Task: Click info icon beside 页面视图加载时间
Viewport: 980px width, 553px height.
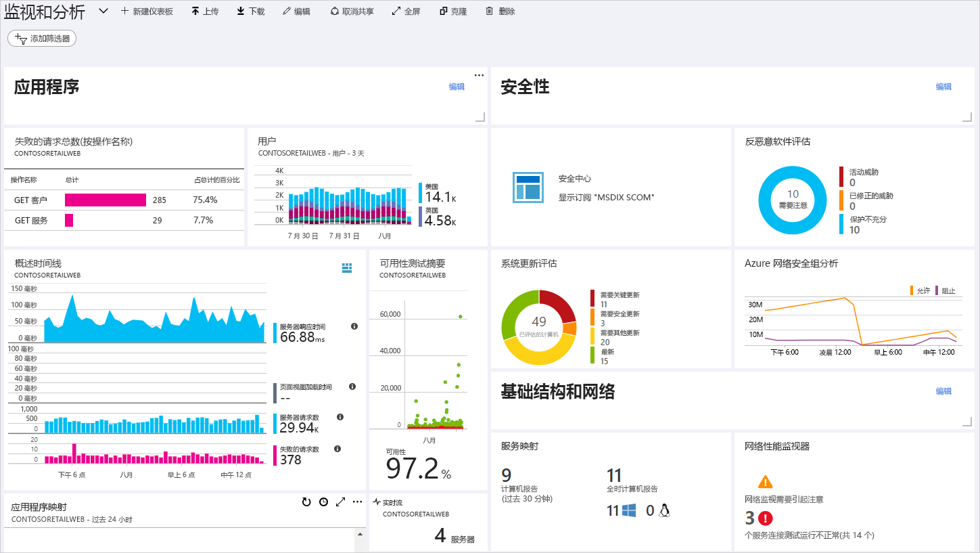Action: (x=352, y=386)
